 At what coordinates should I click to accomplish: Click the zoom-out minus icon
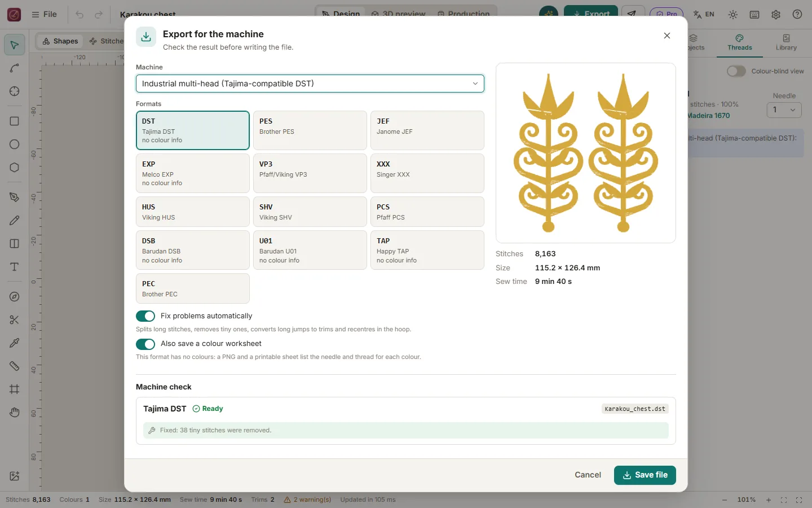click(725, 500)
